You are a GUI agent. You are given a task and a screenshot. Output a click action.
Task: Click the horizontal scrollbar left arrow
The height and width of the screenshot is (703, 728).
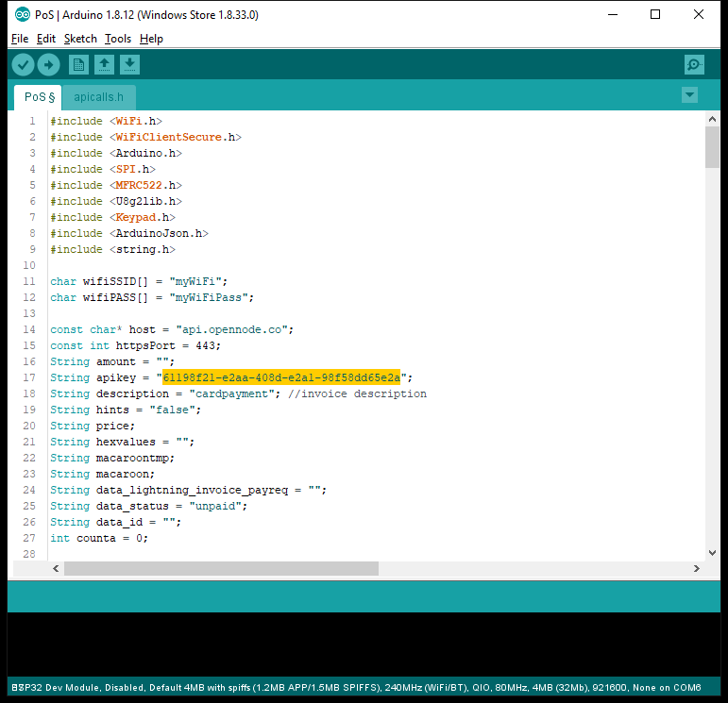pyautogui.click(x=56, y=568)
